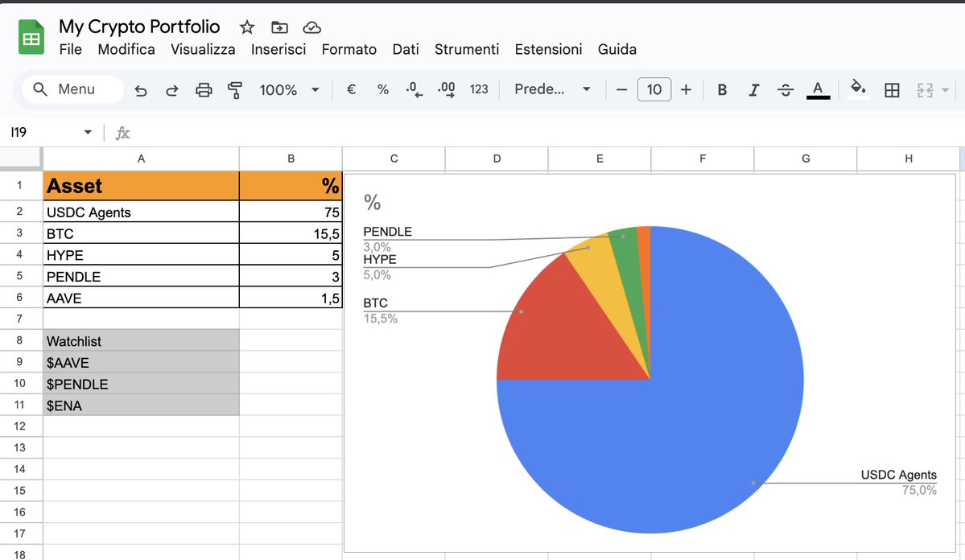This screenshot has height=560, width=965.
Task: Expand the name box dropdown arrow
Action: coord(88,132)
